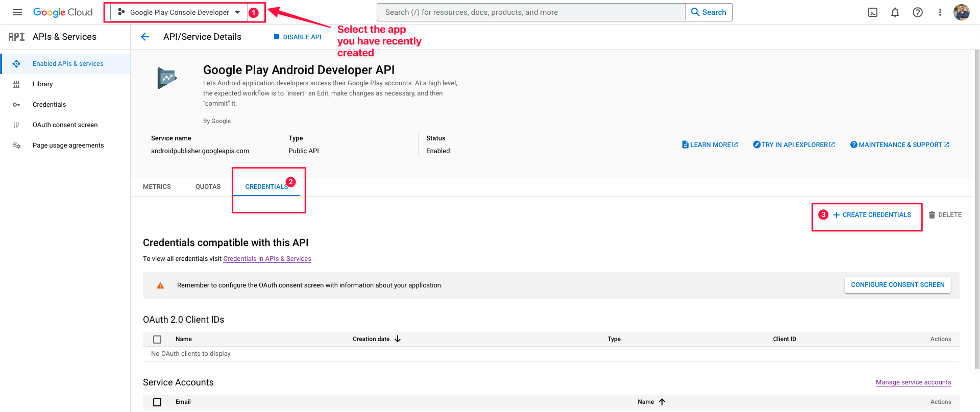Open the Google Play Console Developer project selector
Screen dimensions: 980x412
tap(179, 12)
